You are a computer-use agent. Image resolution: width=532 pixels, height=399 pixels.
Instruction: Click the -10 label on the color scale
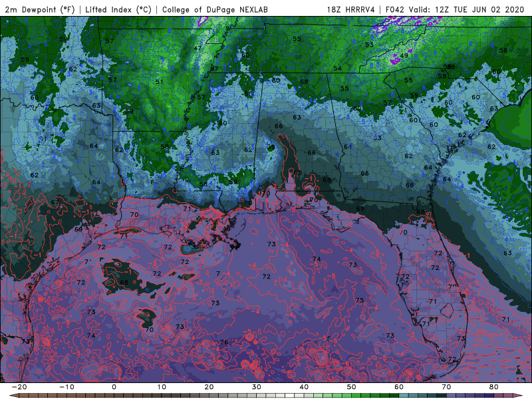66,387
